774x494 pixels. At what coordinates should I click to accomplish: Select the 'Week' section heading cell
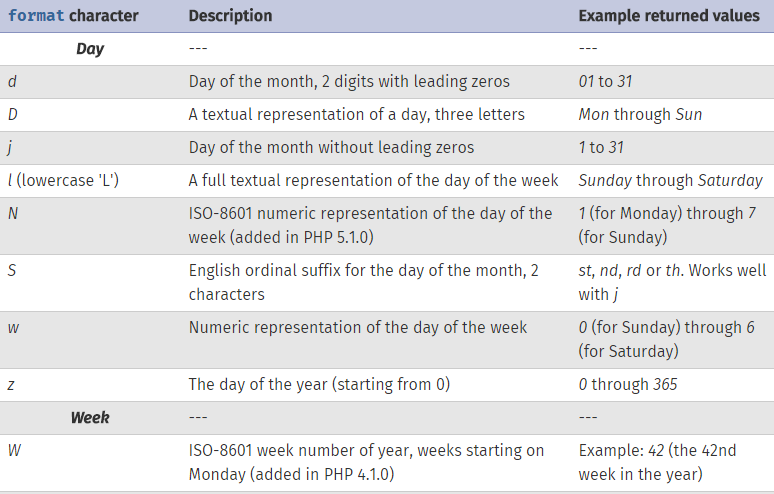(90, 418)
